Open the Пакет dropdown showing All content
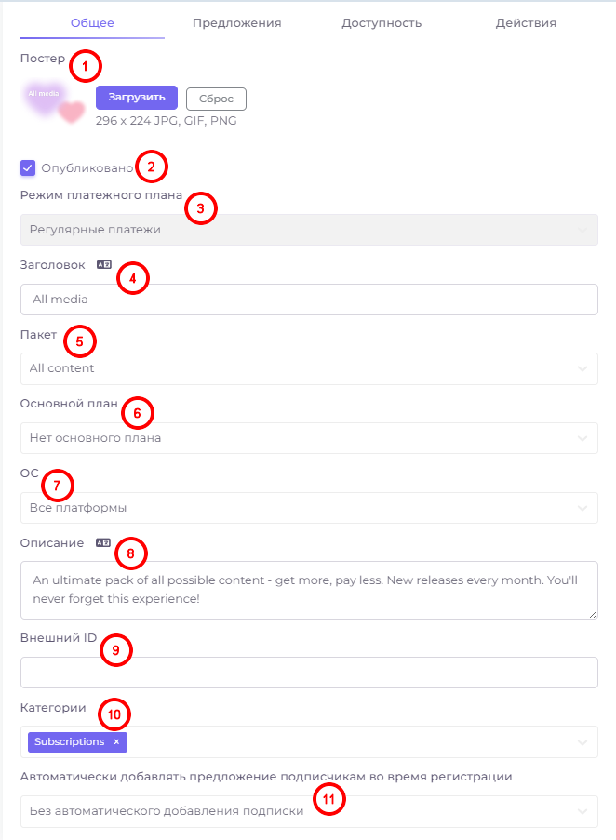 309,368
